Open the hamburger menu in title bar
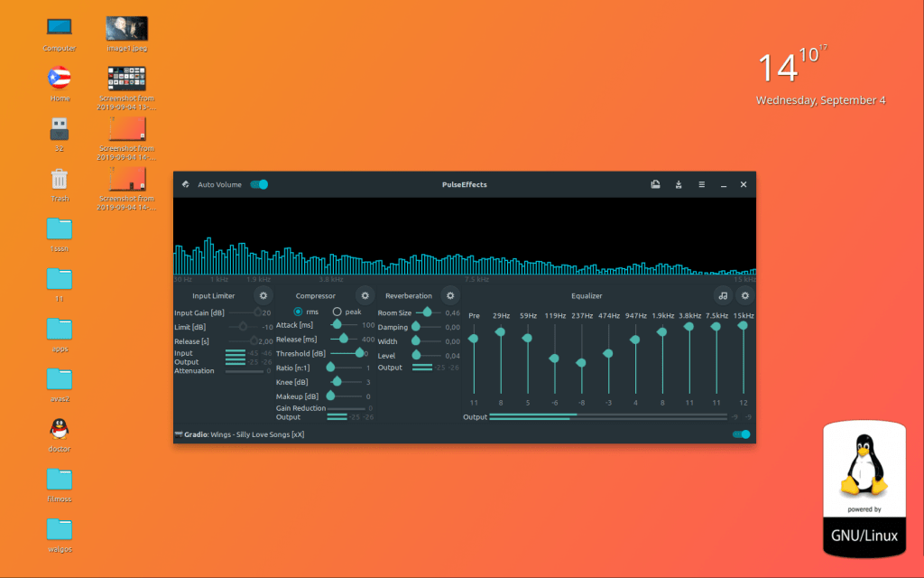The width and height of the screenshot is (924, 578). point(701,185)
